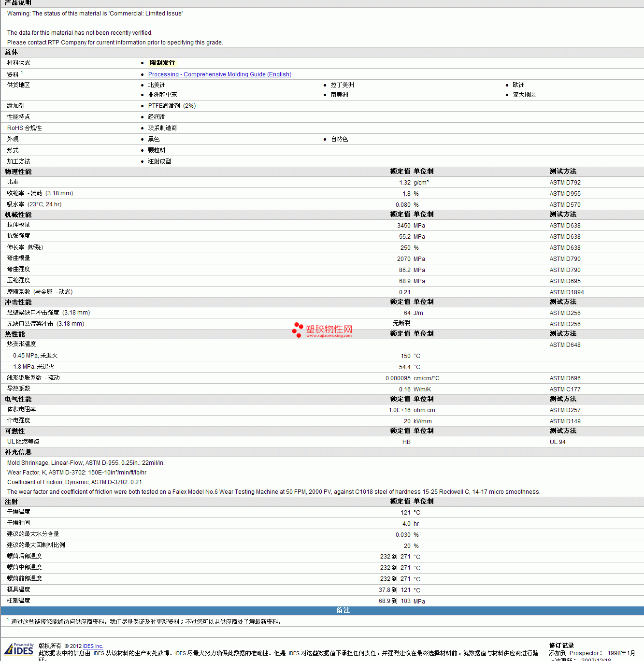Select the 4.0 hr drying time value
This screenshot has width=644, height=661.
click(x=411, y=524)
